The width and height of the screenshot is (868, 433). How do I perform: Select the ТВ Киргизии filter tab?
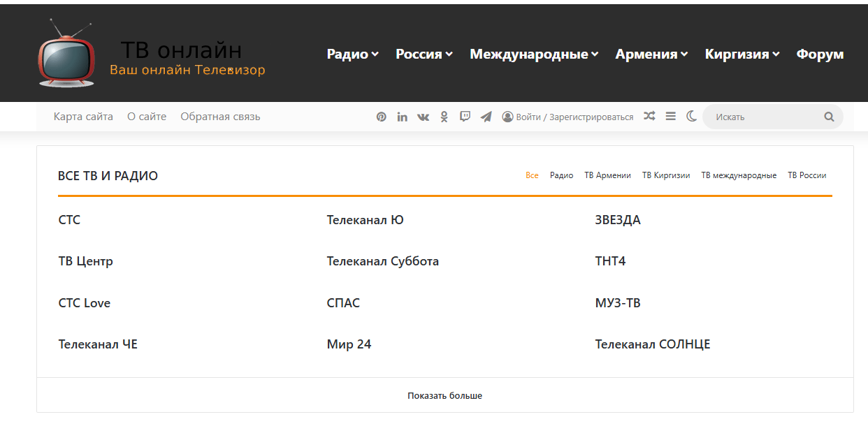[666, 175]
